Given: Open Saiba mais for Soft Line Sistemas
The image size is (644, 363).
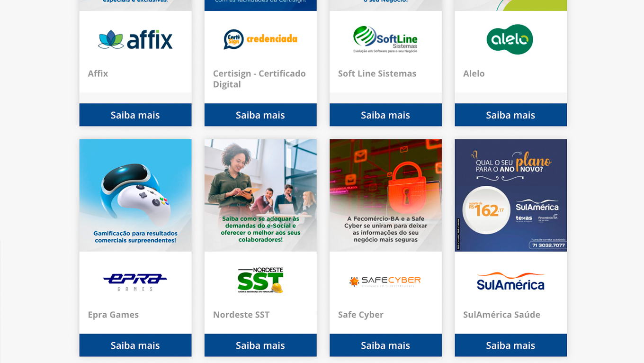Looking at the screenshot, I should 385,115.
